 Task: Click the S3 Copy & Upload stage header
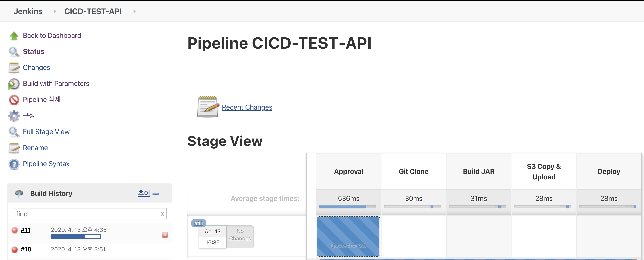(x=544, y=171)
